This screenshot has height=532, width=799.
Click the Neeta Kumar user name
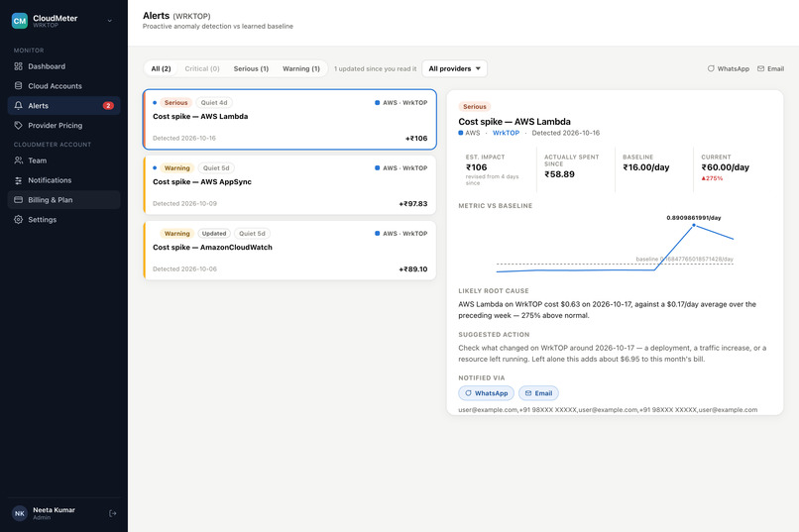[x=54, y=509]
